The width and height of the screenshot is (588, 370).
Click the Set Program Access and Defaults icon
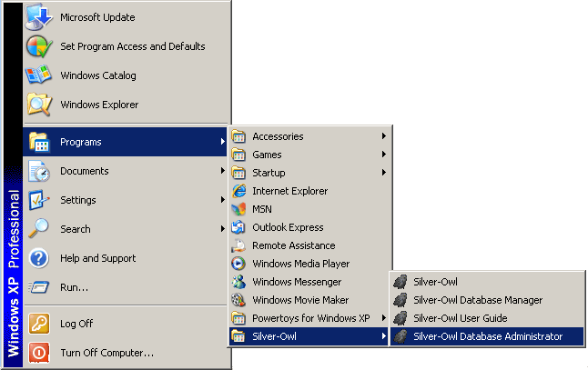click(x=38, y=46)
